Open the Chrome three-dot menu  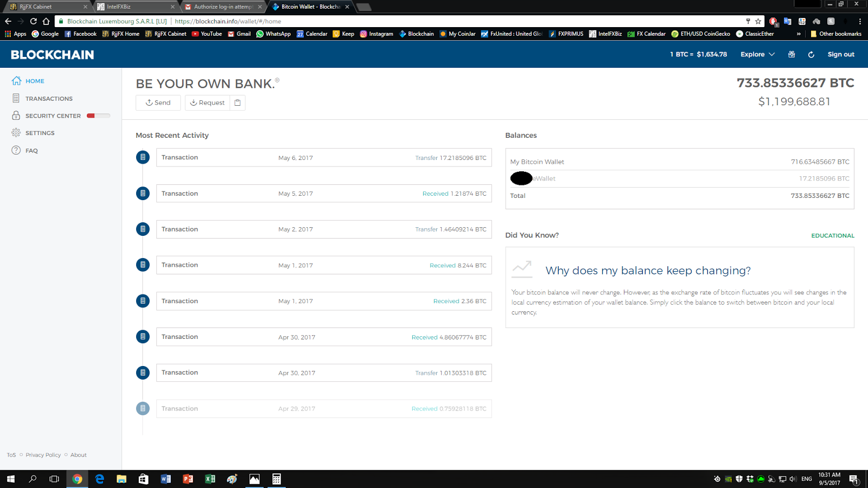860,21
